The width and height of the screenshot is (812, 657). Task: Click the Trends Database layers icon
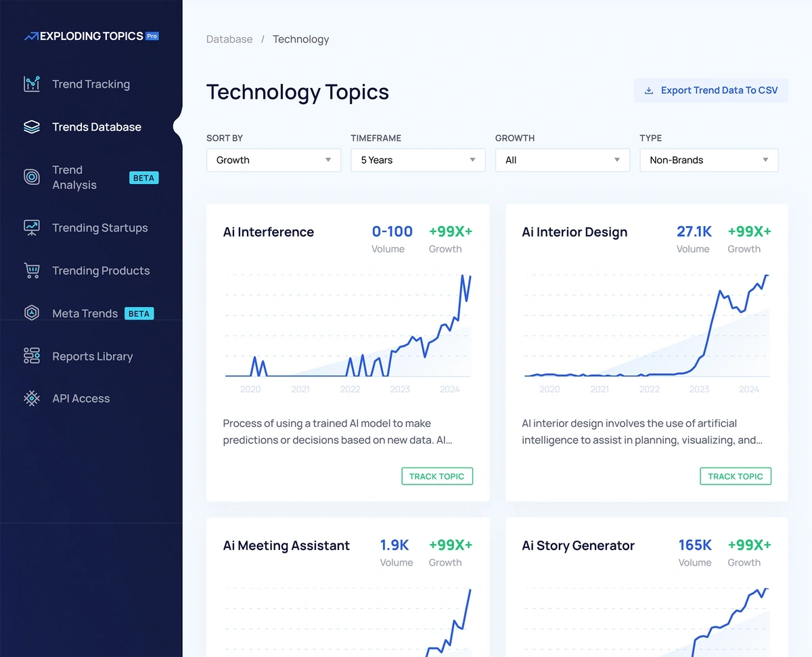pos(32,127)
